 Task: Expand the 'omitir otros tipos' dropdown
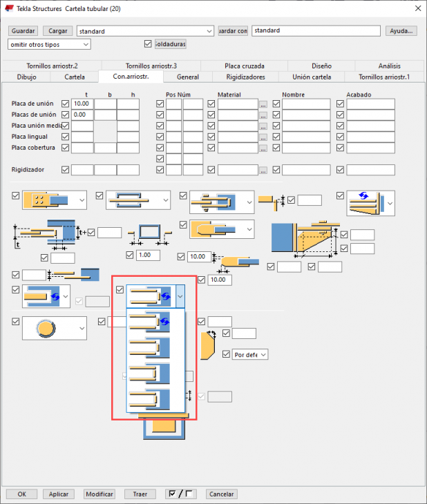click(x=49, y=44)
